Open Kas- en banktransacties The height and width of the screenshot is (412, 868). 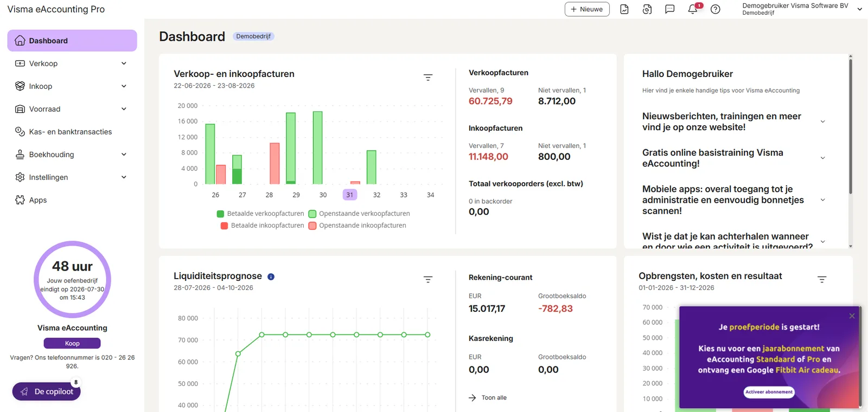[x=72, y=132]
